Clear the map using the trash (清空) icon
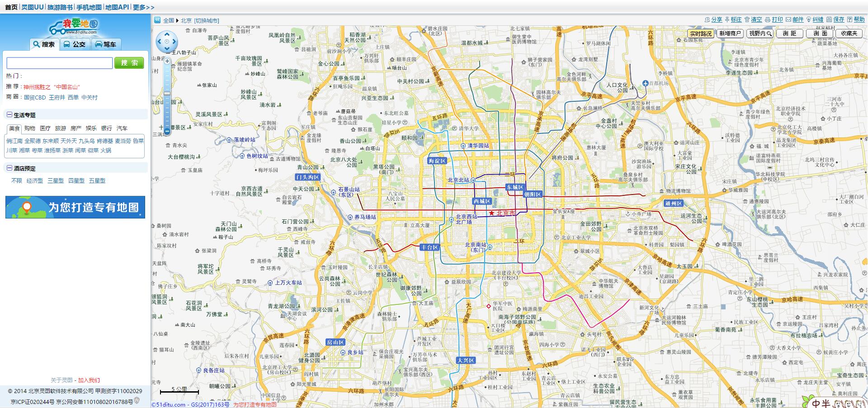 pos(747,20)
